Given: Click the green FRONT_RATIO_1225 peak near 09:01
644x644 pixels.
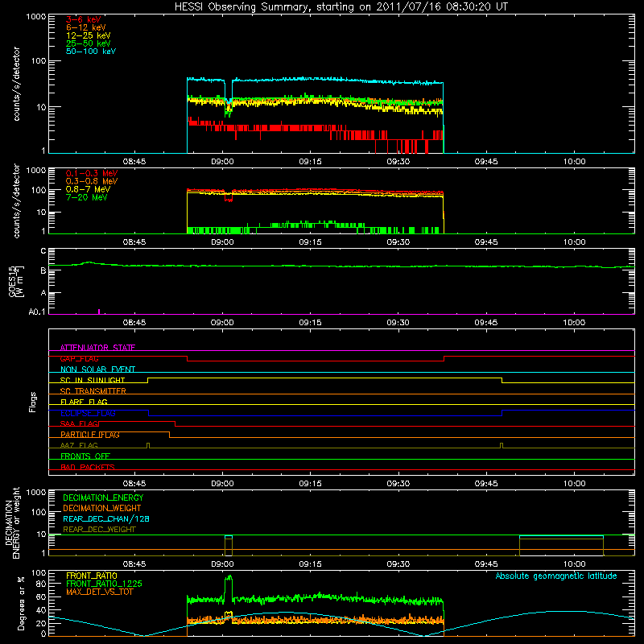Looking at the screenshot, I should coord(229,578).
